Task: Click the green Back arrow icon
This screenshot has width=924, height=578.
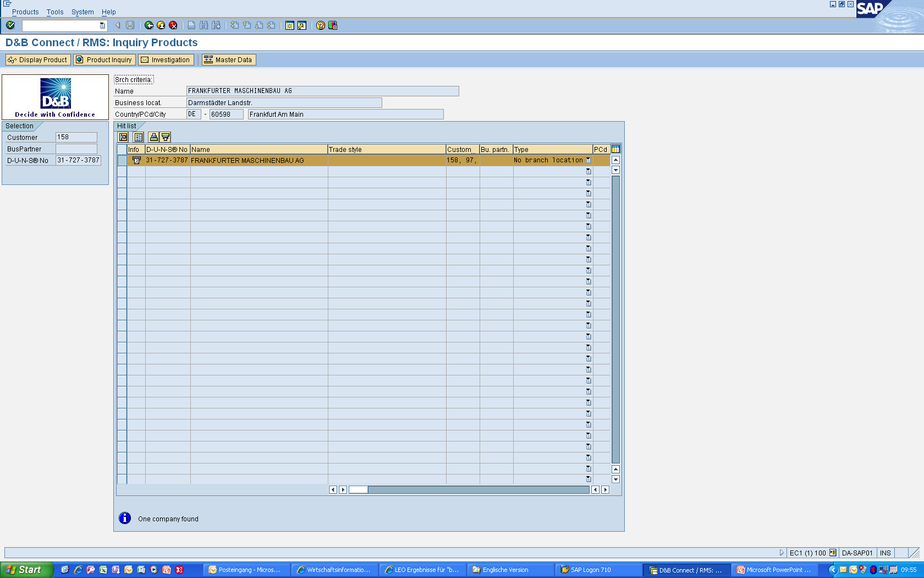Action: (x=149, y=25)
